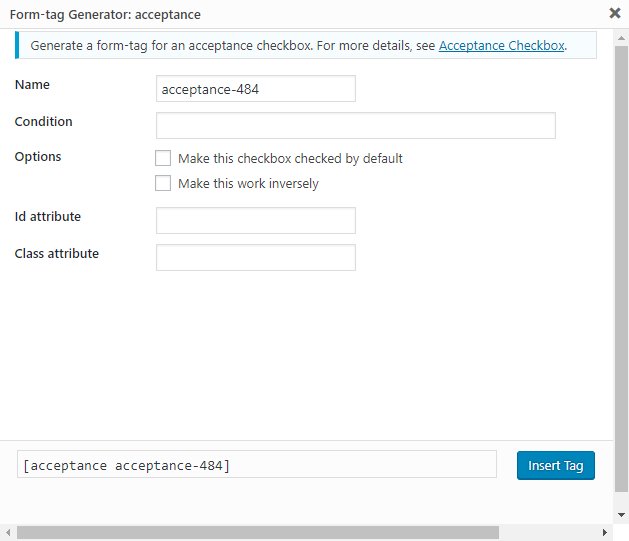Click the Condition label text
The height and width of the screenshot is (541, 629).
(44, 122)
